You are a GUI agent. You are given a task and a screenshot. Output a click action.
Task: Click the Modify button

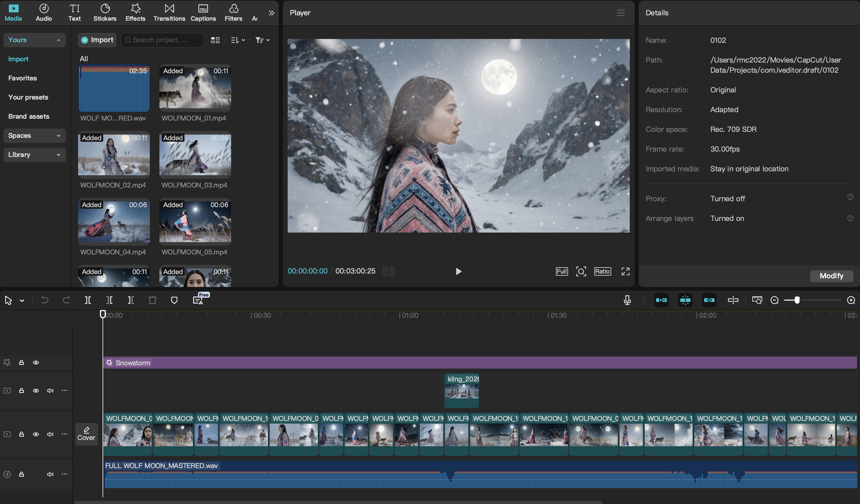(831, 276)
